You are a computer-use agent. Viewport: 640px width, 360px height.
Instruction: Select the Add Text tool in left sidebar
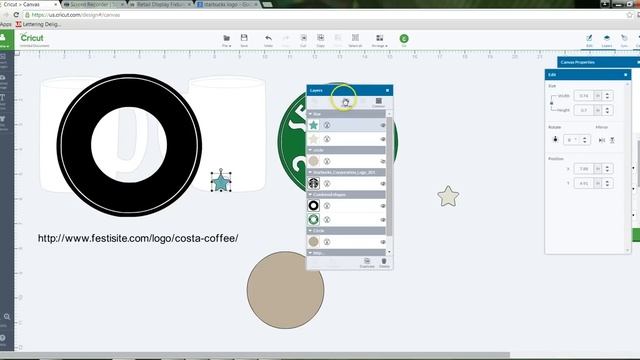pyautogui.click(x=3, y=101)
